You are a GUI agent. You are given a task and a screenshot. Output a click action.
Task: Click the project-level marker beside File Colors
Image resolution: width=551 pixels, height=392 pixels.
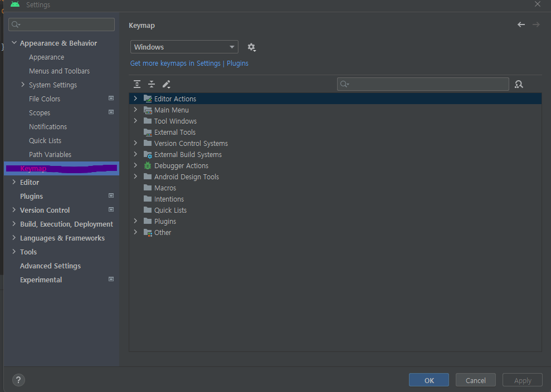point(111,99)
